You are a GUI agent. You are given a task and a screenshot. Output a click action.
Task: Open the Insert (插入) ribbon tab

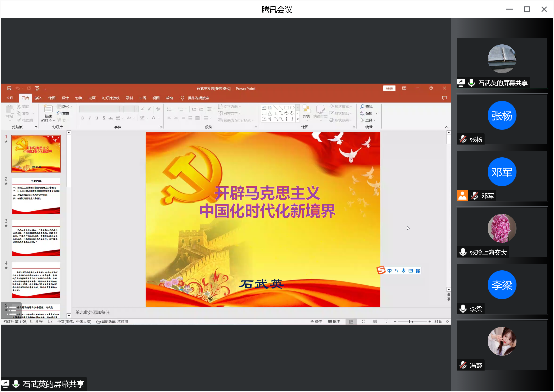point(38,98)
